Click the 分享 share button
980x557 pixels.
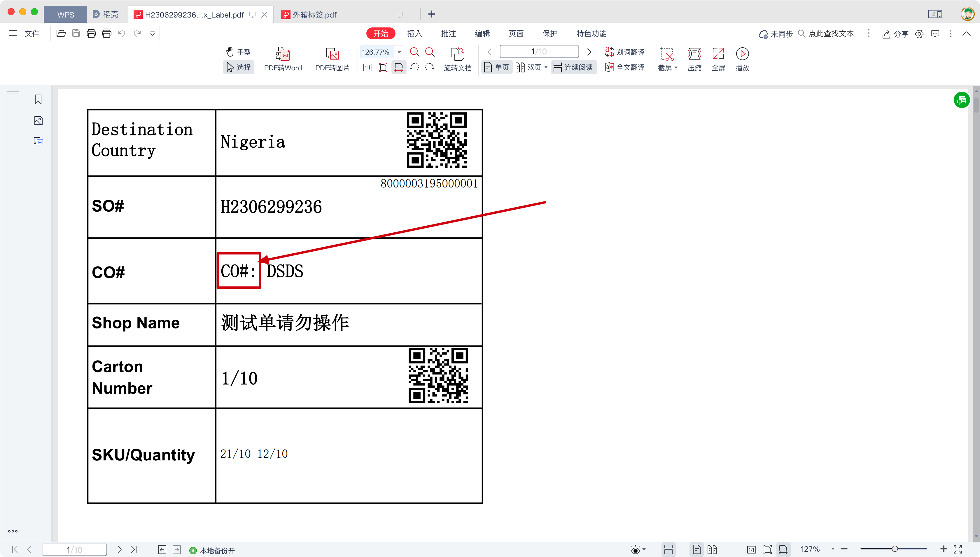895,34
